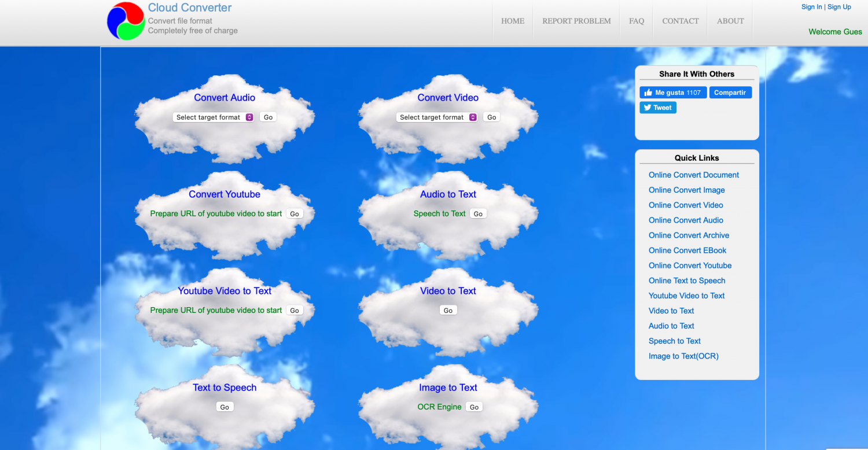Open the HOME menu item

(x=513, y=21)
